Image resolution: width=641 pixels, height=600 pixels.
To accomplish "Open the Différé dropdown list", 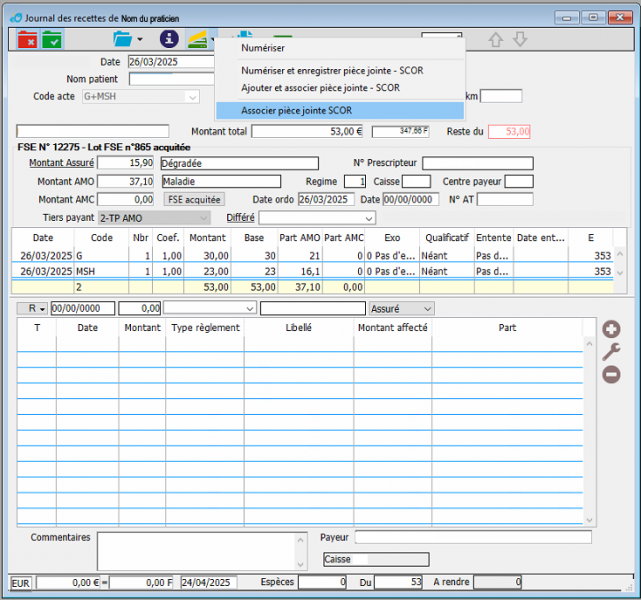I will click(317, 218).
